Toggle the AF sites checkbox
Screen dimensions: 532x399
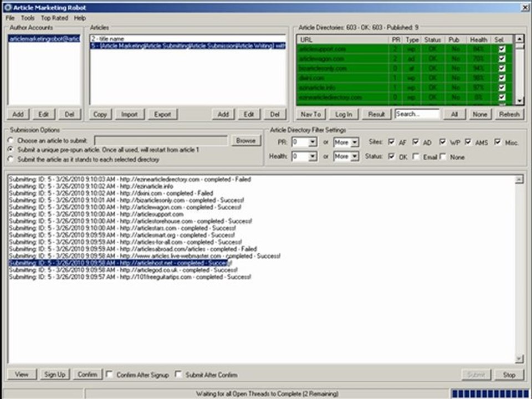[391, 141]
